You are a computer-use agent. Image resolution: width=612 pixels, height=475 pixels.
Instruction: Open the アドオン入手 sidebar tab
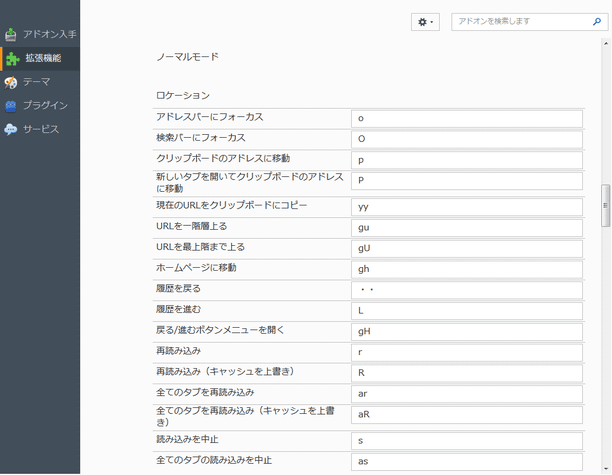pyautogui.click(x=40, y=34)
